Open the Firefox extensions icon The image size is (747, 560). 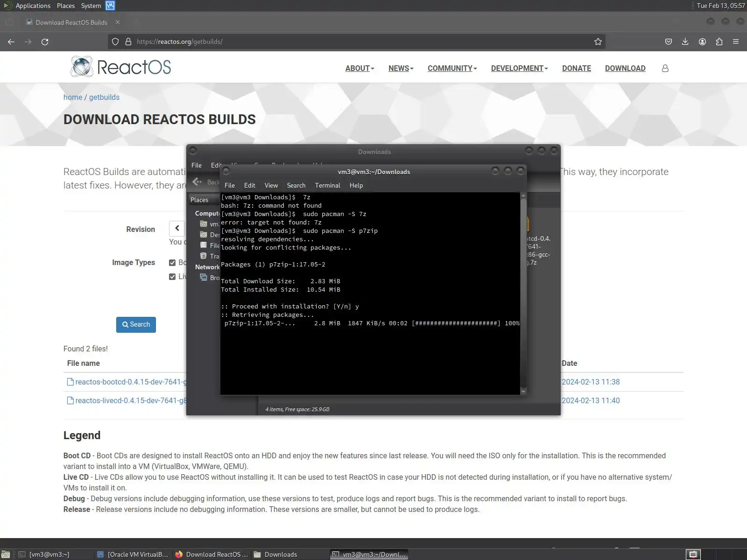(x=719, y=42)
